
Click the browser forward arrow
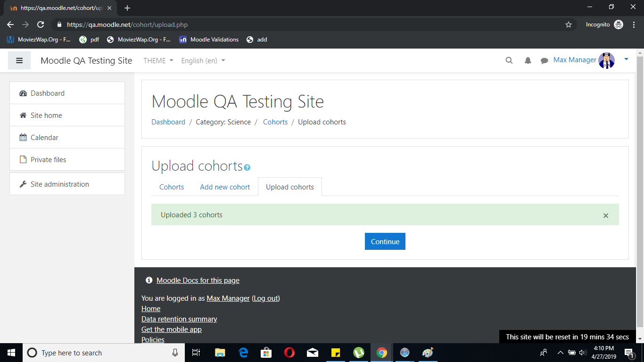25,25
